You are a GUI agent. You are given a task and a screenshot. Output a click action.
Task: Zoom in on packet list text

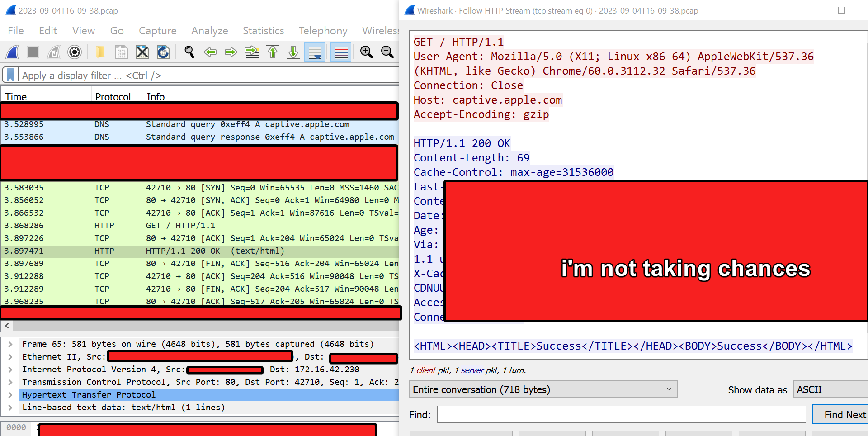click(x=366, y=52)
